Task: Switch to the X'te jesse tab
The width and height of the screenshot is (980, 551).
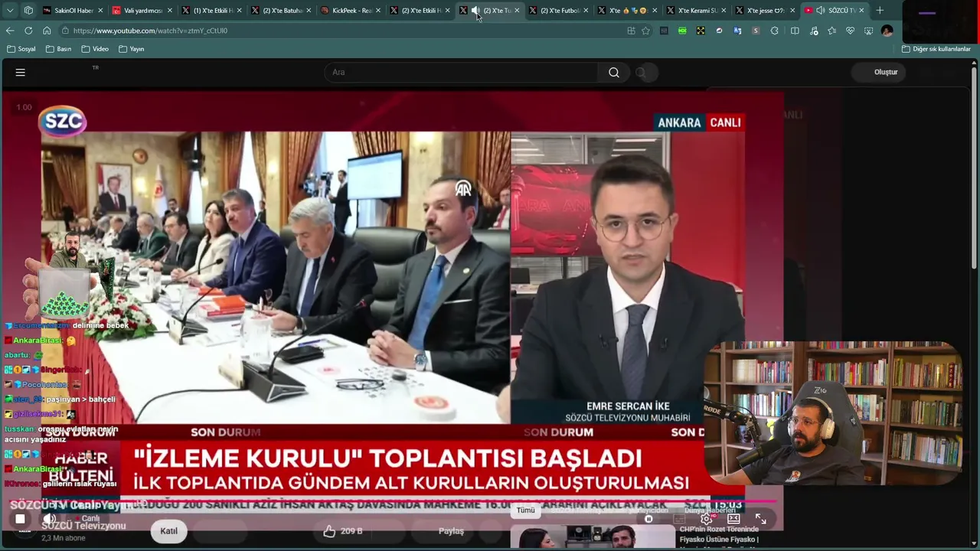Action: click(x=764, y=10)
